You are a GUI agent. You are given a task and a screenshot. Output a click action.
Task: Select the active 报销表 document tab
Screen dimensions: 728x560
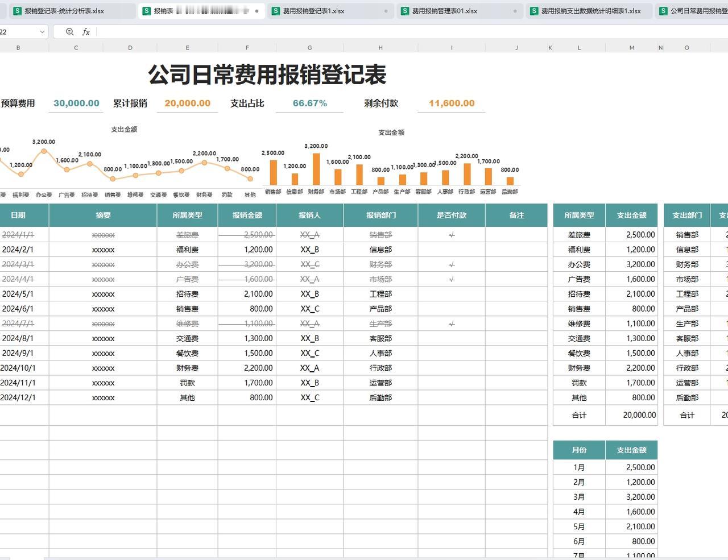pyautogui.click(x=202, y=11)
